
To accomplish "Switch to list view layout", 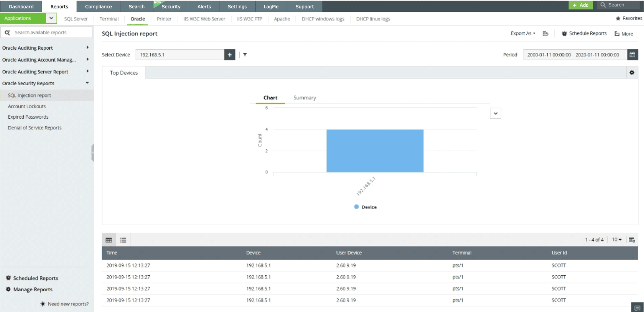I will 123,240.
